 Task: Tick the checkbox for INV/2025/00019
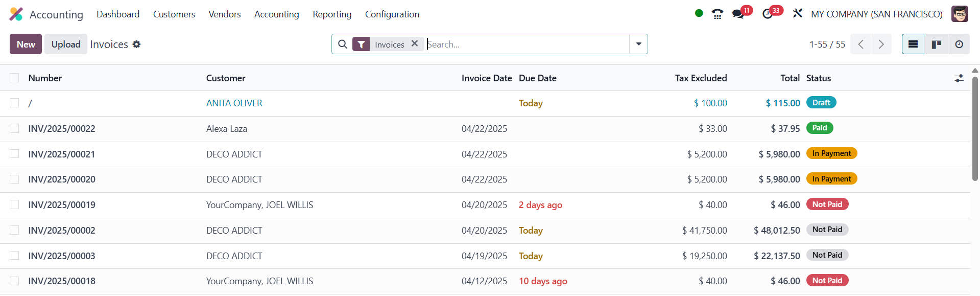[14, 204]
